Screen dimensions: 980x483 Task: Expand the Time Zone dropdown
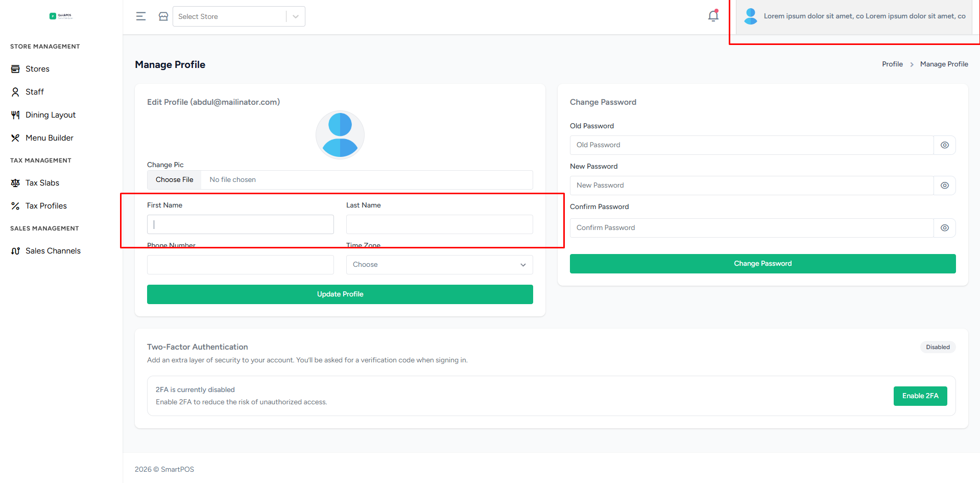point(439,265)
